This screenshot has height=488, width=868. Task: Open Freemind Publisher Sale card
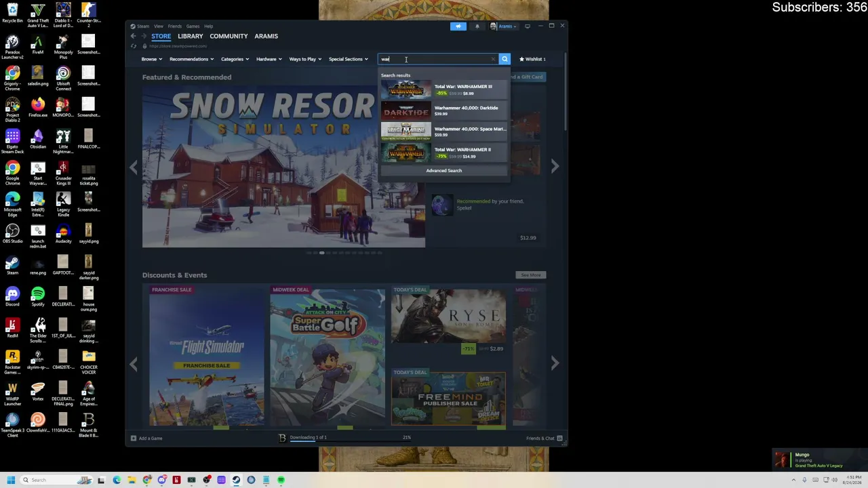coord(448,399)
